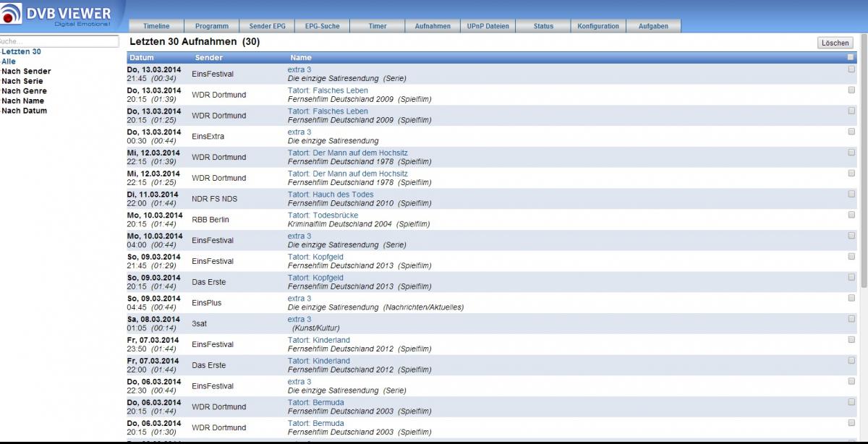Select the EinsPlus extra 3 row checkbox

point(851,298)
